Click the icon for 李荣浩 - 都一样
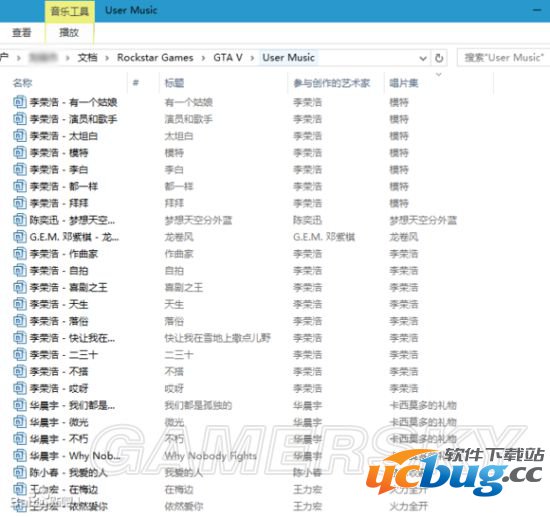This screenshot has height=517, width=550. [20, 186]
